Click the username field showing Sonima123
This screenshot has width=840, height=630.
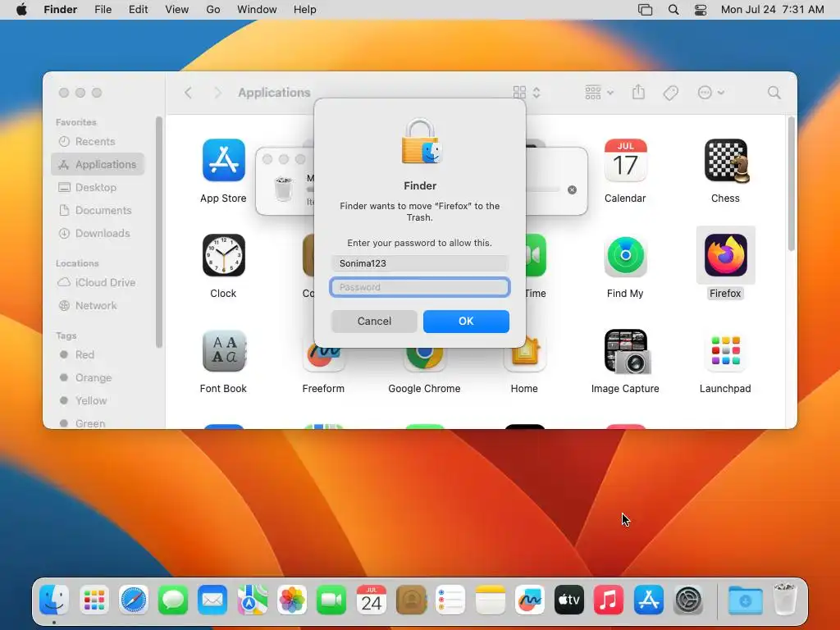point(420,263)
